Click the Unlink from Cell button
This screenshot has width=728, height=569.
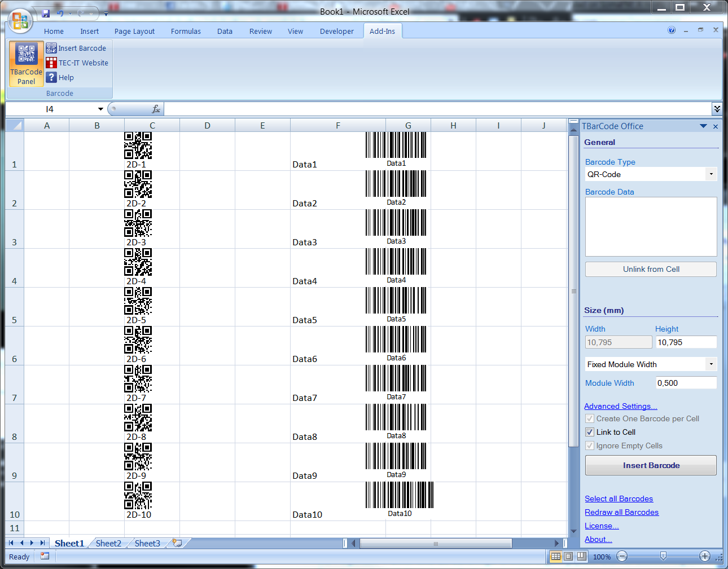pyautogui.click(x=651, y=269)
